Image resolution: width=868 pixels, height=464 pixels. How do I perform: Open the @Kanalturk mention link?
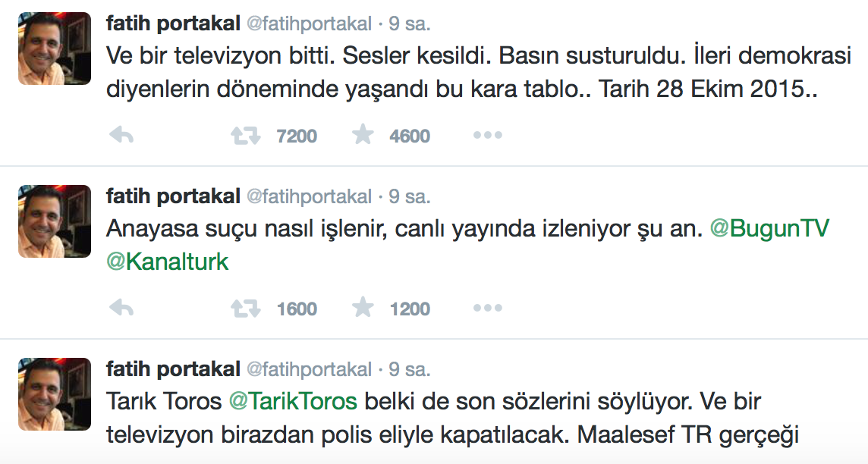168,262
